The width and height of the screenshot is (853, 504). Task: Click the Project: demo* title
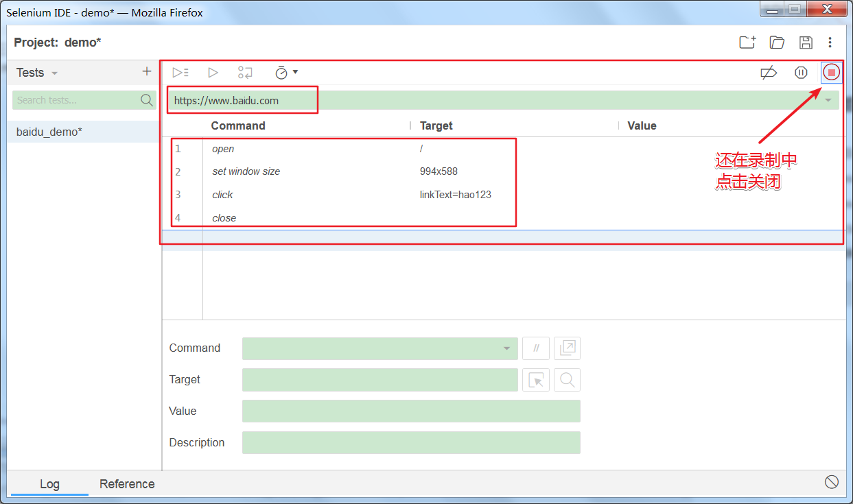[58, 43]
